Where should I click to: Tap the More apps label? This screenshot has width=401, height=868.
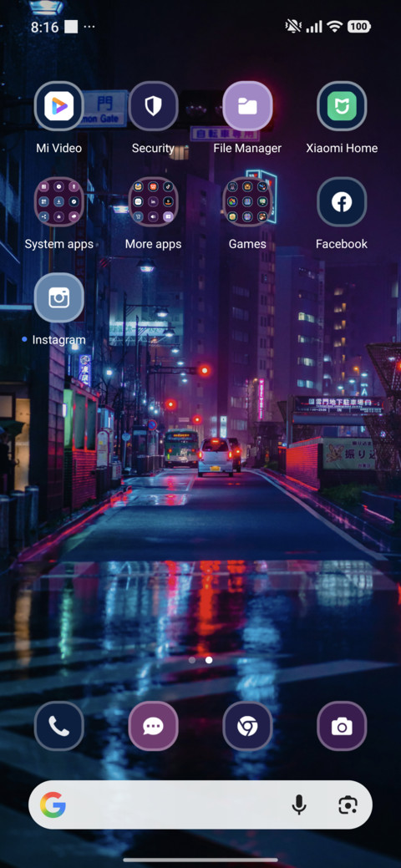point(153,244)
